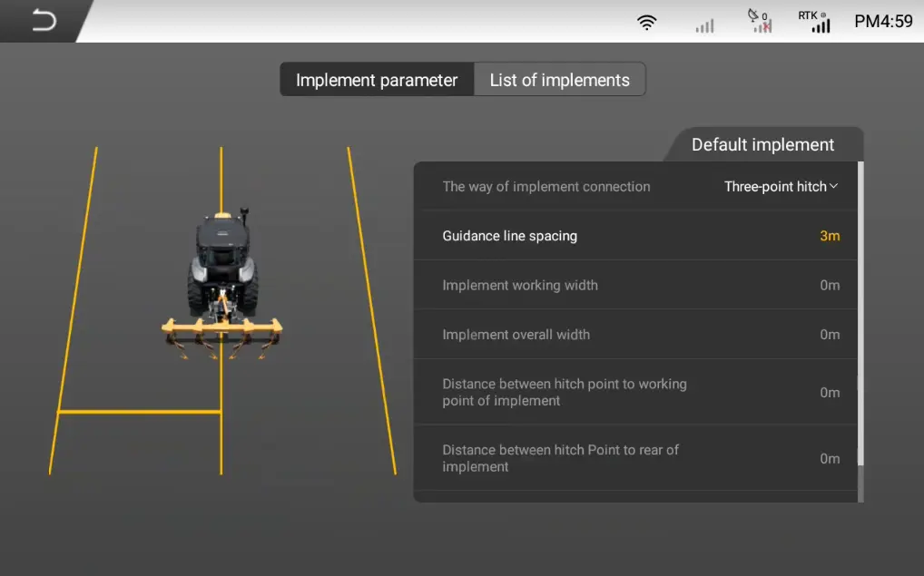Edit the Implement working width value
Viewport: 924px width, 576px height.
coord(829,285)
